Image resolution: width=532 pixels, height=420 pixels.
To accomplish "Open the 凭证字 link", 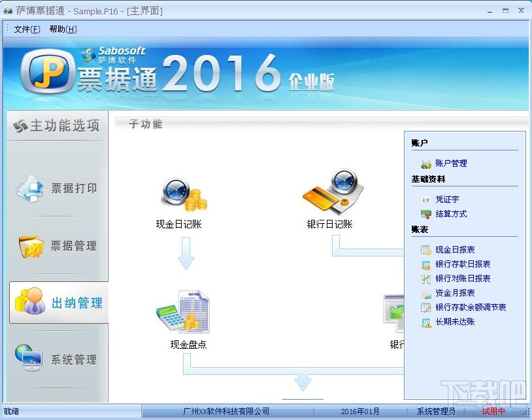I will pos(448,200).
